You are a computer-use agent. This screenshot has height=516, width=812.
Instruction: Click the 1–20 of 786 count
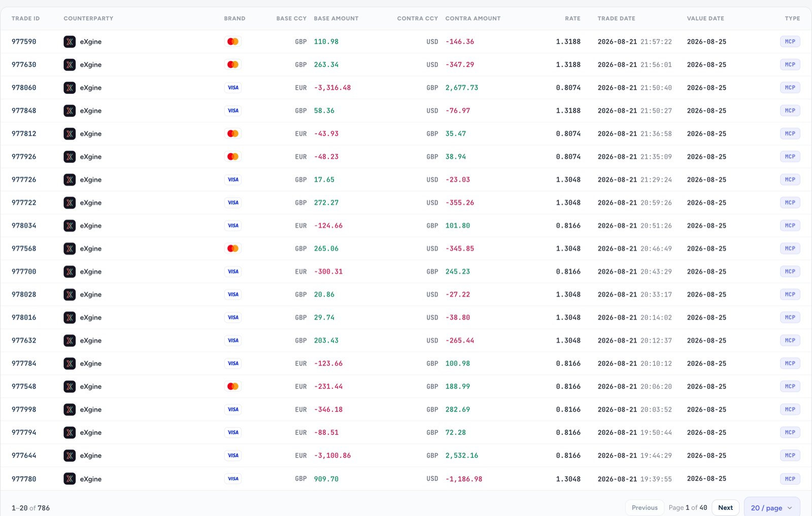click(30, 508)
